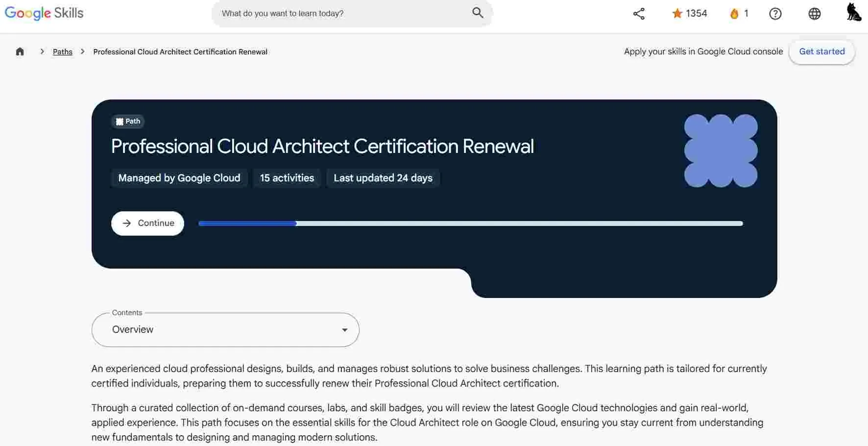Click the blue path badge graphic

coord(721,150)
